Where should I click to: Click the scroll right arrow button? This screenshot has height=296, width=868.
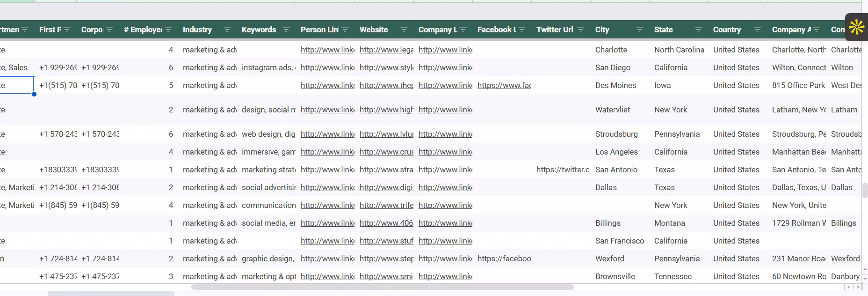click(x=857, y=287)
